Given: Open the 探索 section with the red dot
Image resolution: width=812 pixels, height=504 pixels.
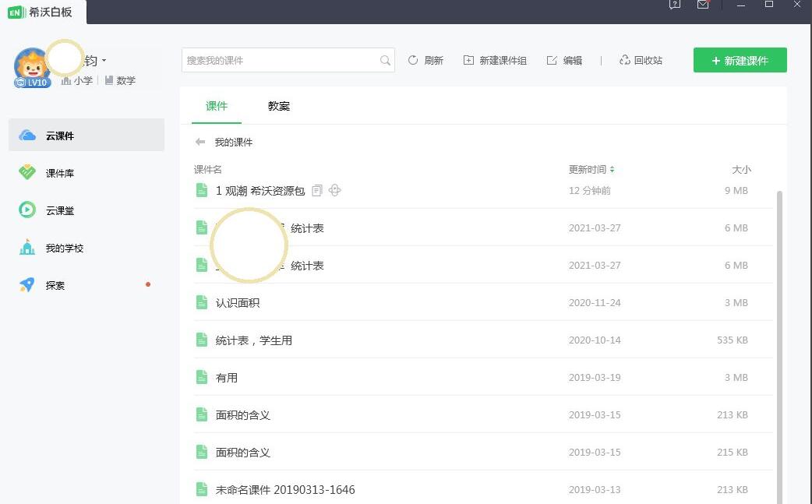Looking at the screenshot, I should point(55,285).
